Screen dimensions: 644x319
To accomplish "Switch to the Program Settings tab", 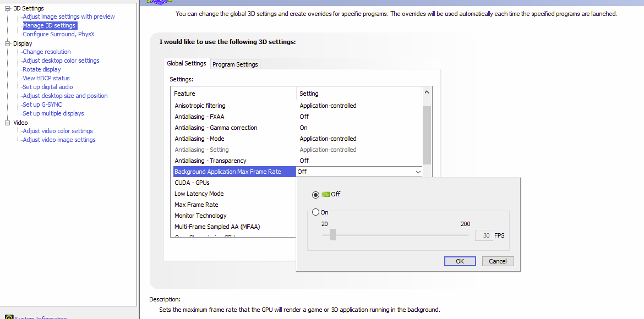I will click(236, 64).
